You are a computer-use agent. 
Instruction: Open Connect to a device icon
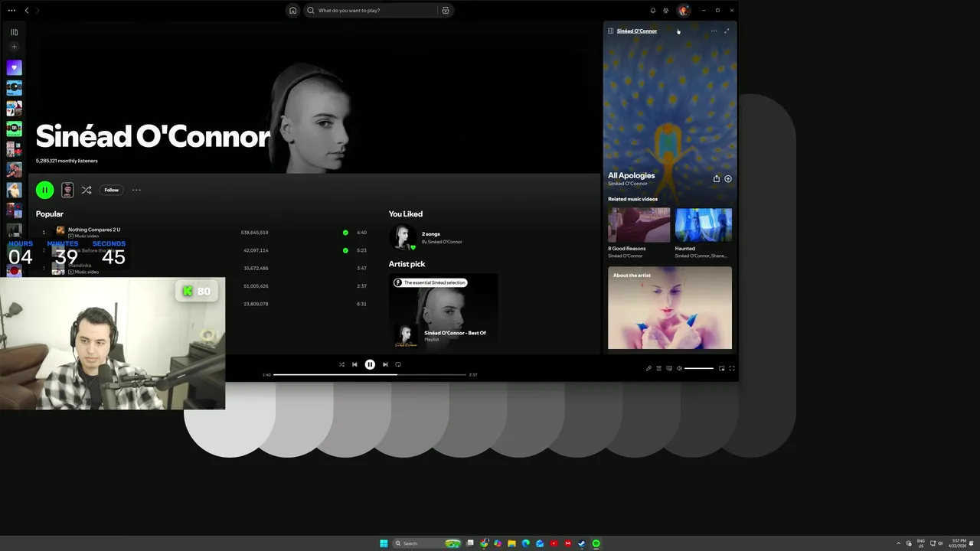[668, 368]
